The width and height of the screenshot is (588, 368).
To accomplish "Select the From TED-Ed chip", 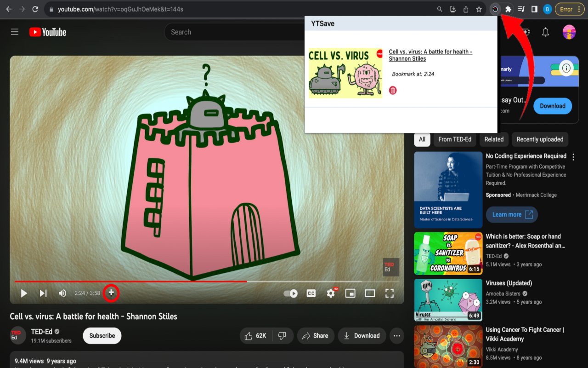I will [455, 139].
